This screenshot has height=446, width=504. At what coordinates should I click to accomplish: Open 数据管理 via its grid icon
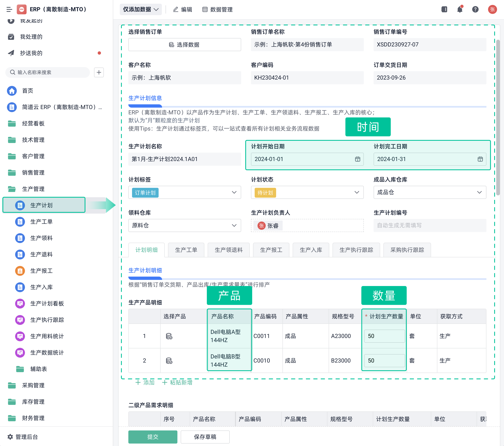point(205,9)
